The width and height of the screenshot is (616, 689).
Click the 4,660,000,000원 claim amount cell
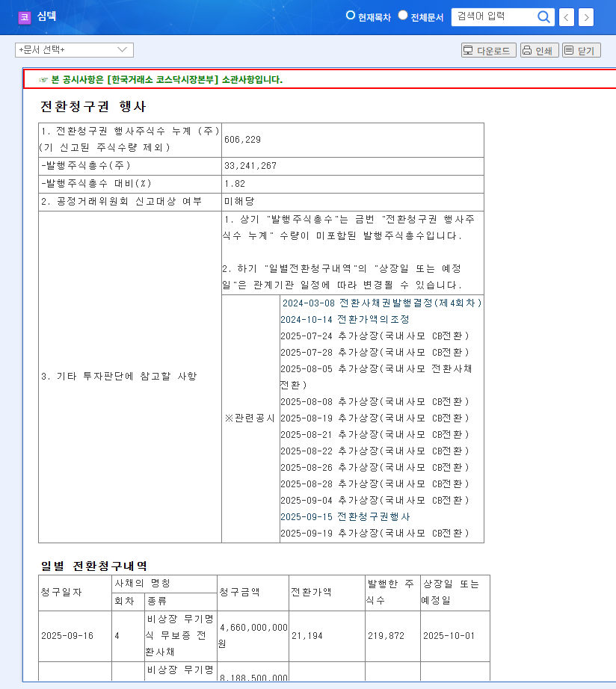(x=253, y=636)
